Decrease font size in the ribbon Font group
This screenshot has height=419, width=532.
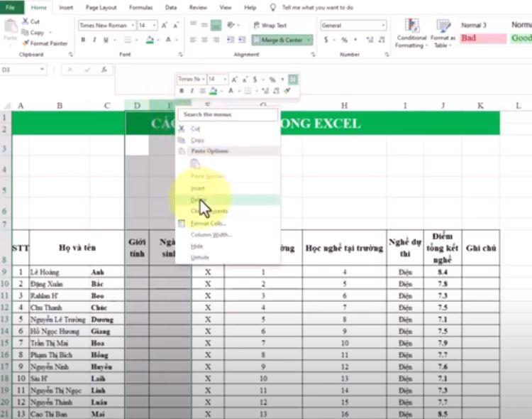click(176, 26)
